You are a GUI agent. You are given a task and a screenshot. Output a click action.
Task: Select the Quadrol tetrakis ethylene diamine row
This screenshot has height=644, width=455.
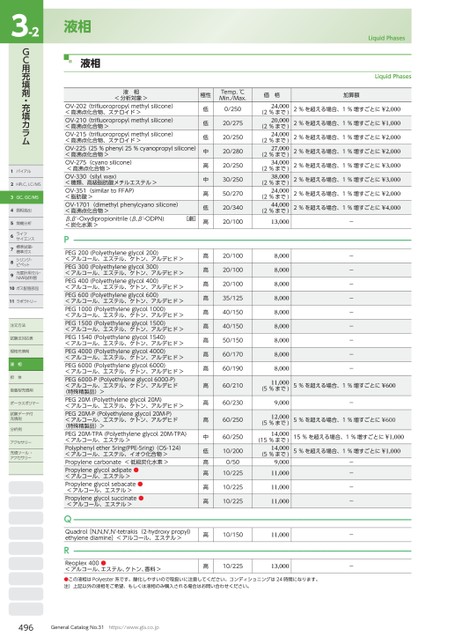click(237, 534)
